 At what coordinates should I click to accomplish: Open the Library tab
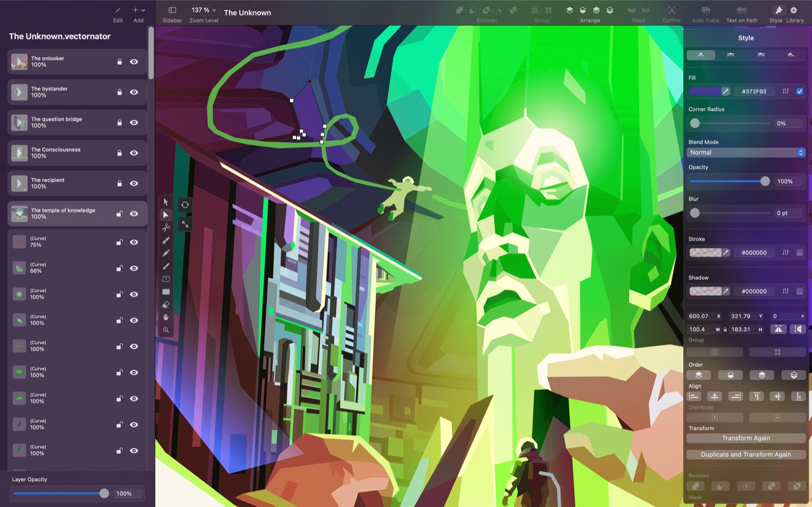(794, 14)
